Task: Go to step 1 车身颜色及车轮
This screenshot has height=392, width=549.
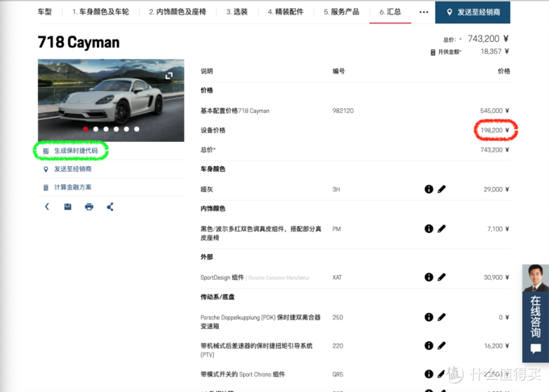Action: (x=100, y=12)
